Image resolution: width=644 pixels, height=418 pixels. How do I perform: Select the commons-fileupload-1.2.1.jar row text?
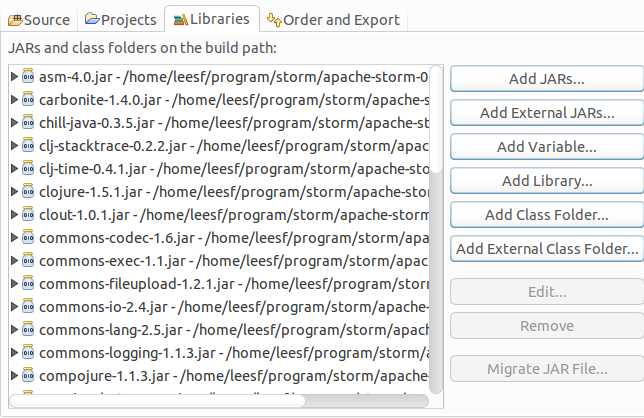click(234, 283)
